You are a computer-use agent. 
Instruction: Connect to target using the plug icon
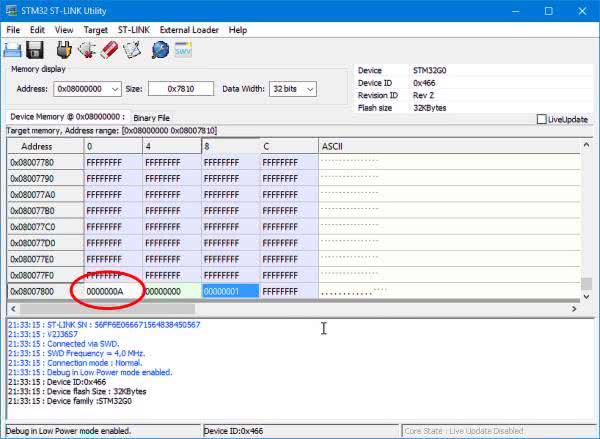point(64,49)
